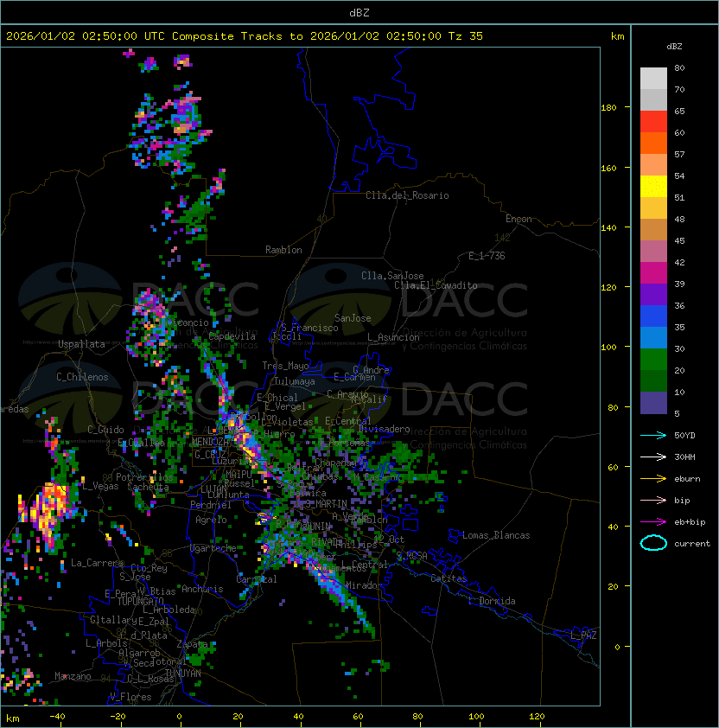Click the Uspallata place label
The height and width of the screenshot is (728, 719).
(81, 344)
